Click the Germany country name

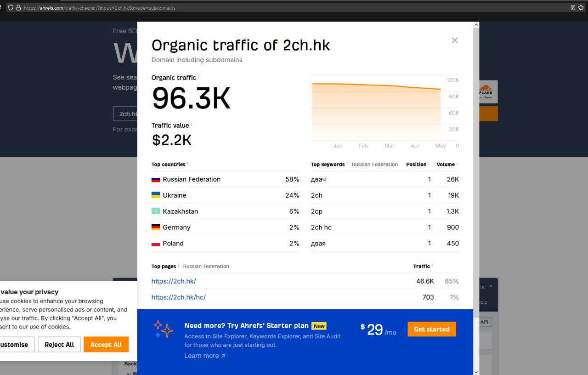(176, 227)
